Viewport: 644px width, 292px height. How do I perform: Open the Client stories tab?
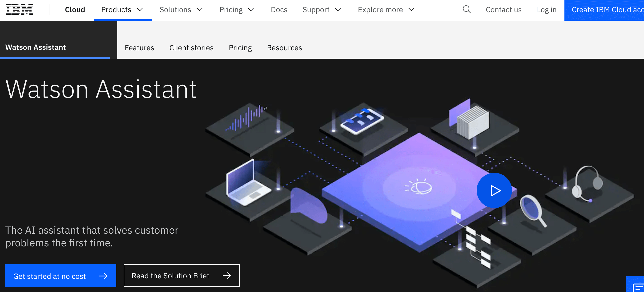tap(191, 48)
